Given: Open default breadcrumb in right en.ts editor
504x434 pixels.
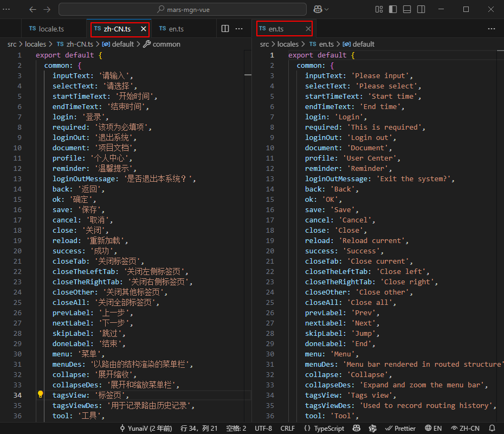Looking at the screenshot, I should [358, 44].
